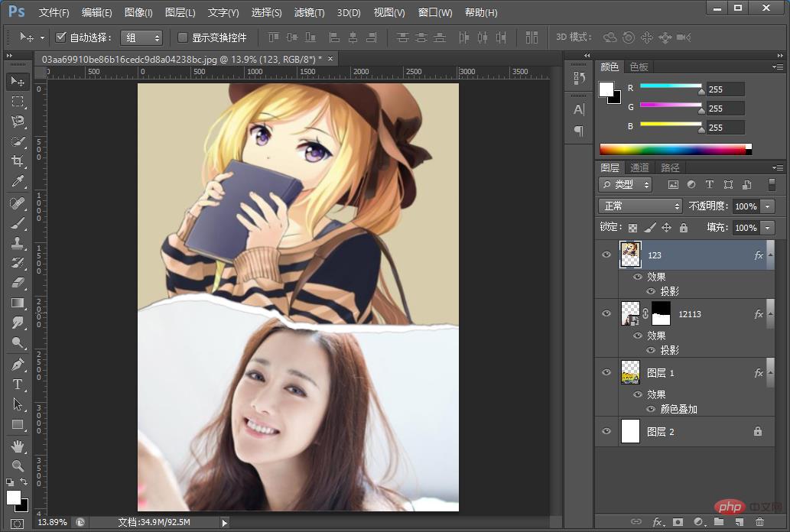The width and height of the screenshot is (790, 532).
Task: Hide 图层 1 with its eye icon
Action: coord(606,372)
